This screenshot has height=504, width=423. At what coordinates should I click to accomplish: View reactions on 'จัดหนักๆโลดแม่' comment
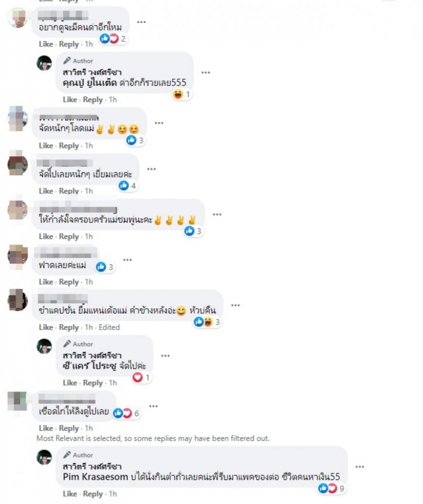point(135,140)
